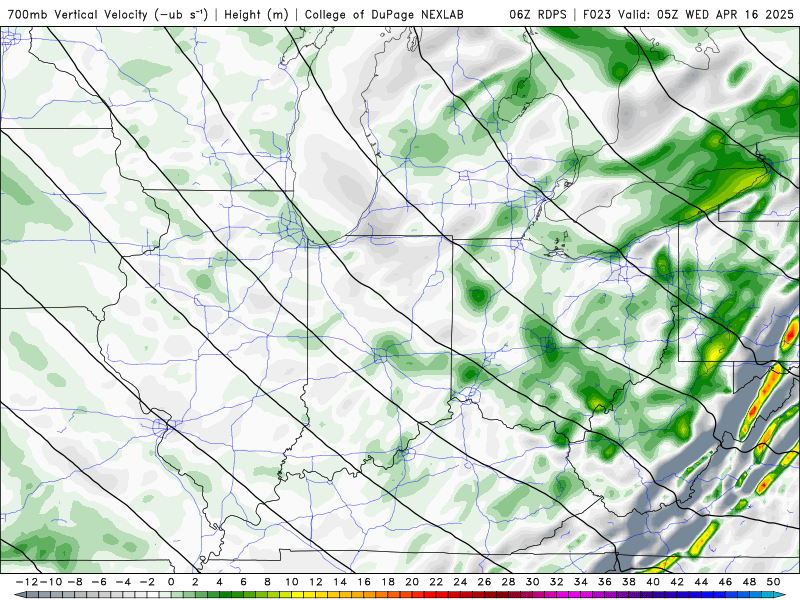Click the "-4" color scale label
This screenshot has height=600, width=800.
pos(123,582)
